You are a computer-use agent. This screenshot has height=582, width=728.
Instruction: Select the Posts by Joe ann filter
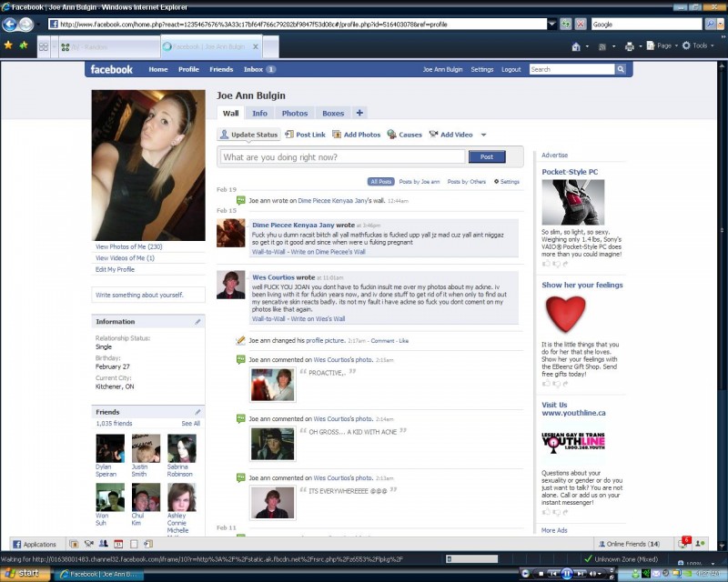(420, 182)
